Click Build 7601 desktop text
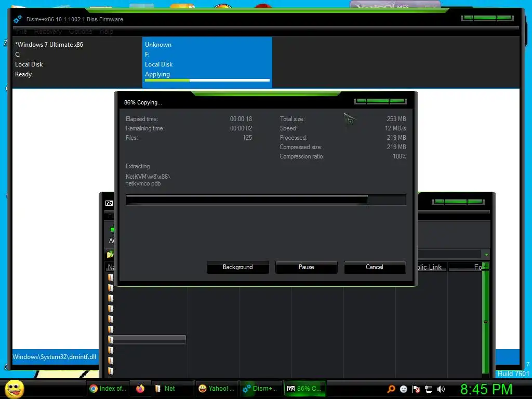 pos(513,374)
